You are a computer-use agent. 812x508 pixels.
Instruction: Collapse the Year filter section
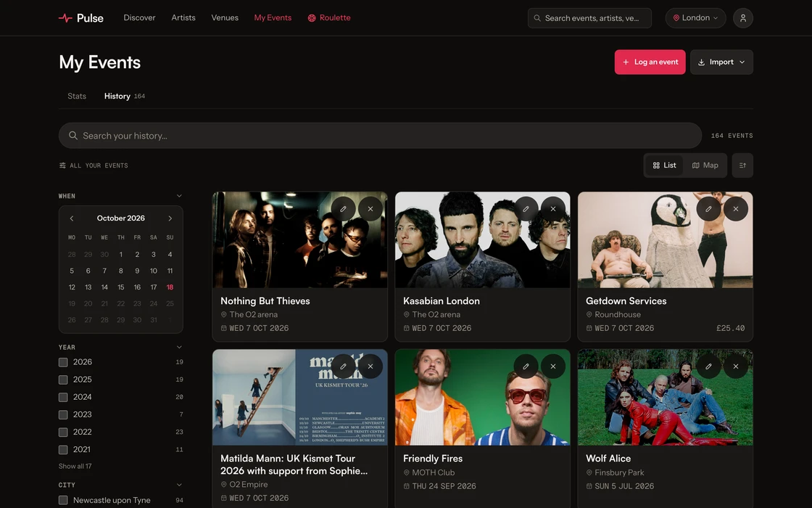[179, 348]
